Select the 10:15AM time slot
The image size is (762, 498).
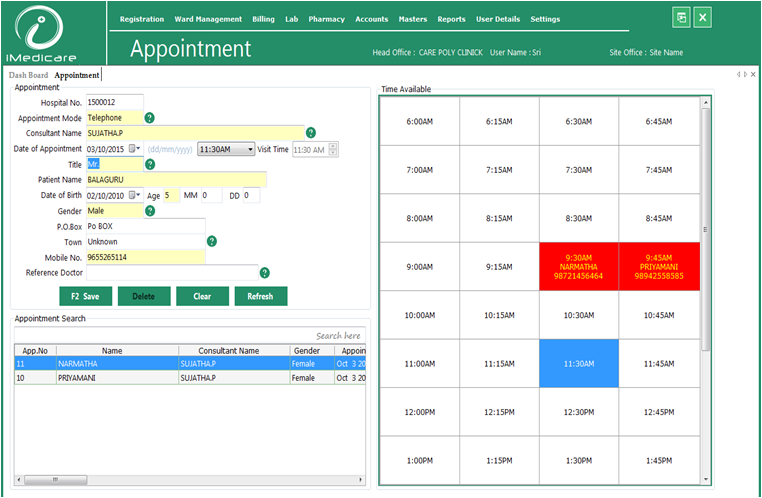coord(500,315)
